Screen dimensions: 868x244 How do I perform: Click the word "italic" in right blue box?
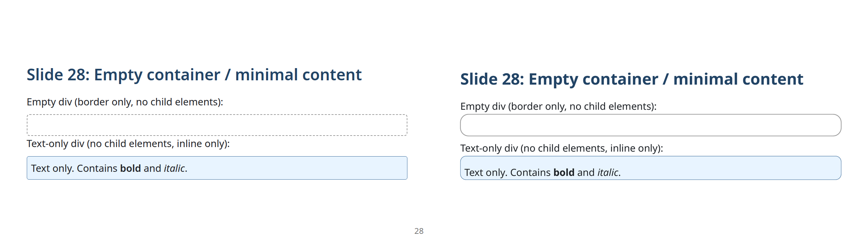click(x=608, y=172)
